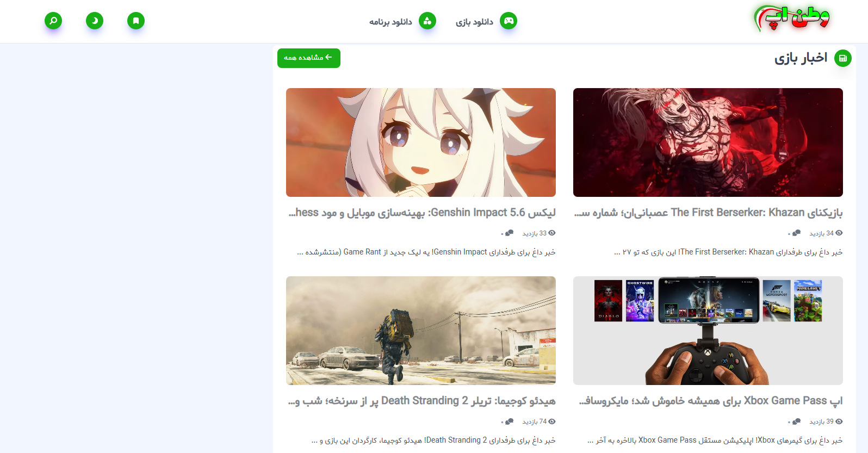The width and height of the screenshot is (868, 453).
Task: Click the eye icon by 74 views
Action: [x=552, y=421]
